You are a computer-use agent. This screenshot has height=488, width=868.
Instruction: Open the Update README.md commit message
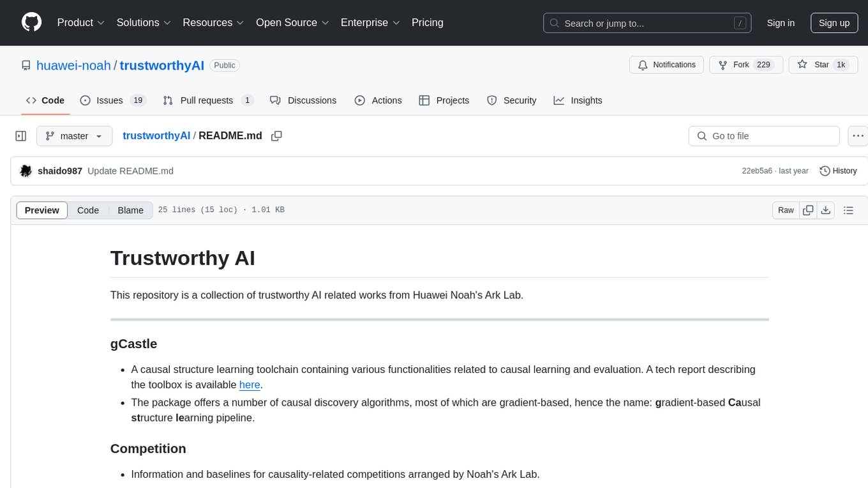coord(130,171)
